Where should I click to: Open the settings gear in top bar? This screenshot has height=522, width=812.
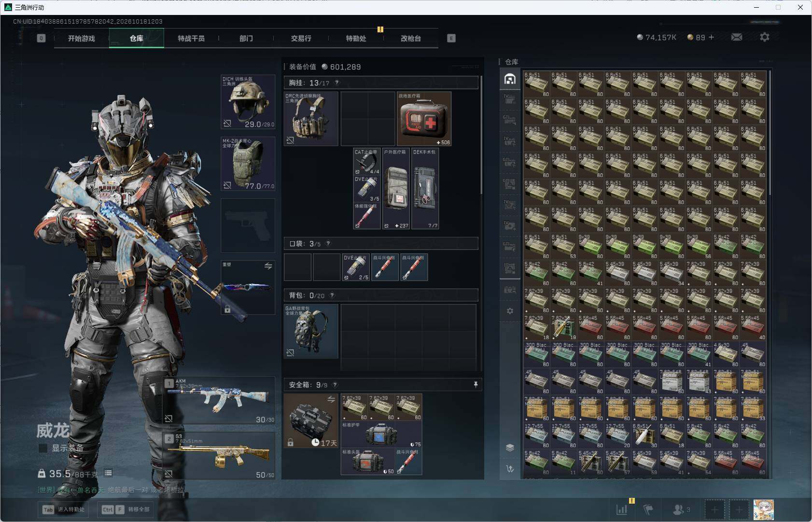point(765,37)
